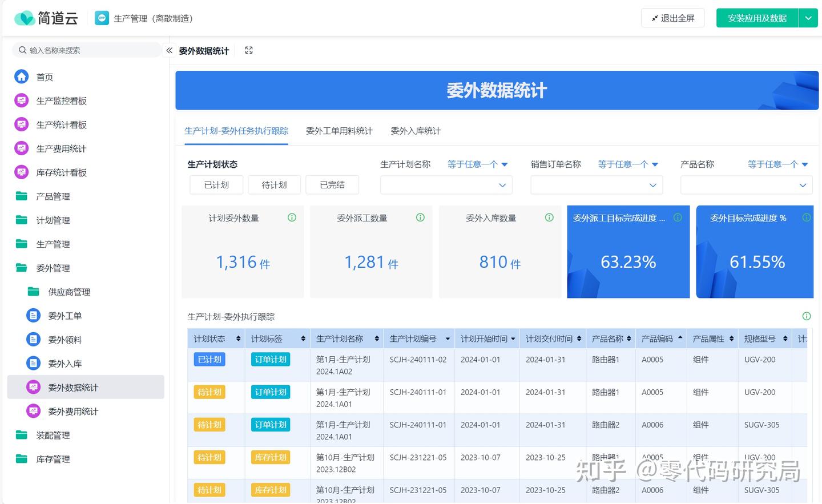Click the fullscreen icon next to 委外数据统计 title
Screen dimensions: 822x504
(x=249, y=50)
